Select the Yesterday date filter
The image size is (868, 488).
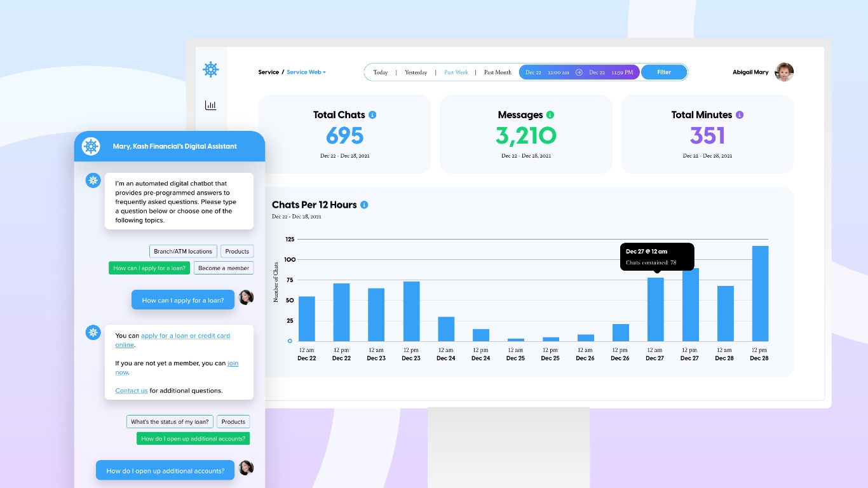pos(416,72)
